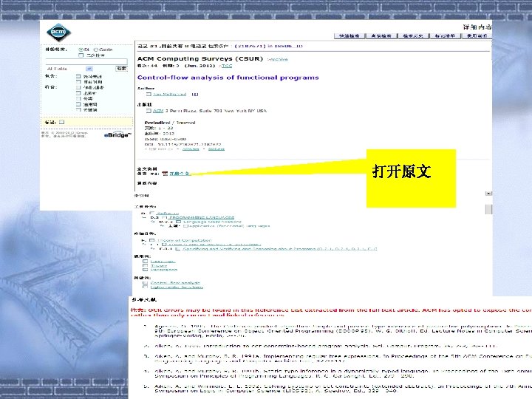This screenshot has height=399, width=532.
Task: Open the 开启全文 full-text link
Action: pyautogui.click(x=179, y=174)
